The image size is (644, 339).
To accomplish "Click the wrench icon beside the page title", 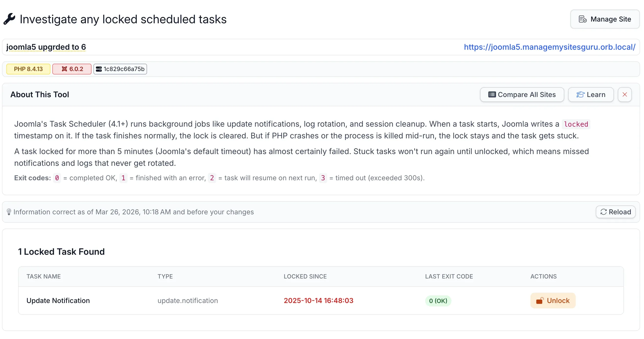I will coord(9,19).
